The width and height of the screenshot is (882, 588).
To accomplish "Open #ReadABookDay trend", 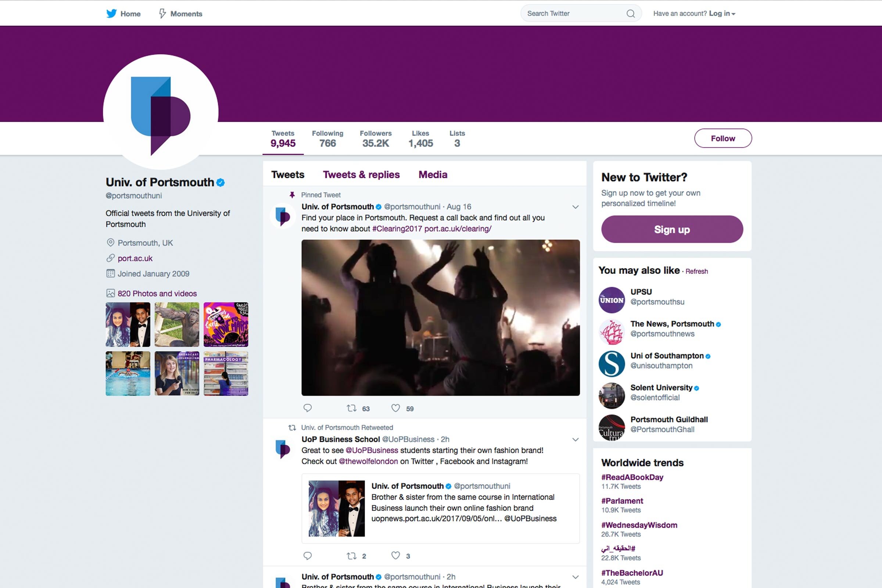I will pyautogui.click(x=632, y=477).
